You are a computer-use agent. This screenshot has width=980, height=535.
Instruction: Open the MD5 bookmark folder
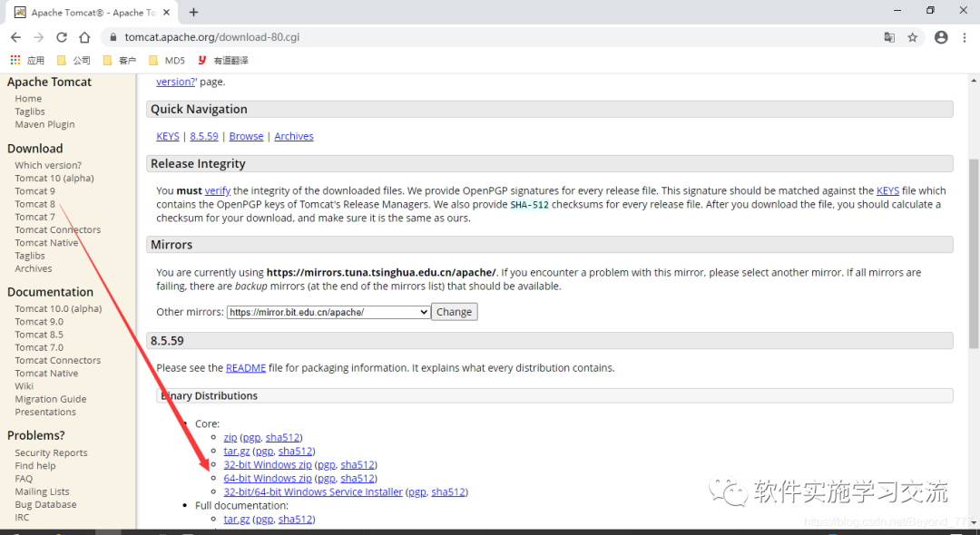point(167,61)
